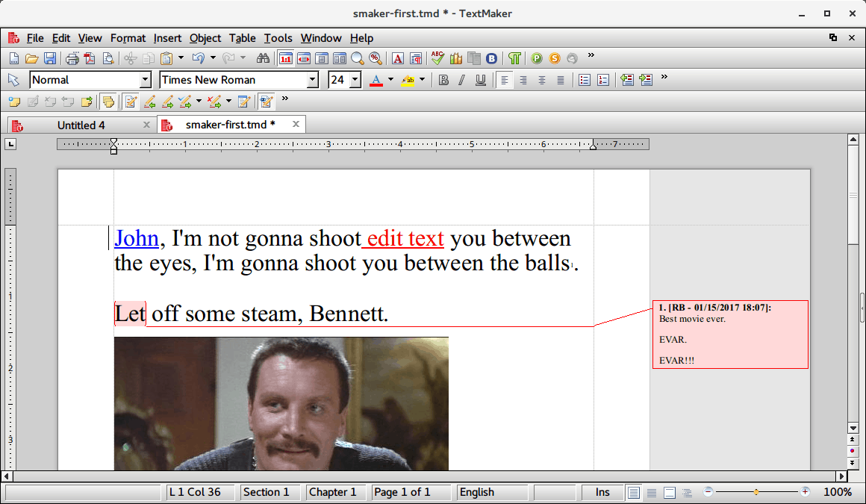Screen dimensions: 866x504
Task: Open the font size 24 dropdown
Action: coord(355,80)
